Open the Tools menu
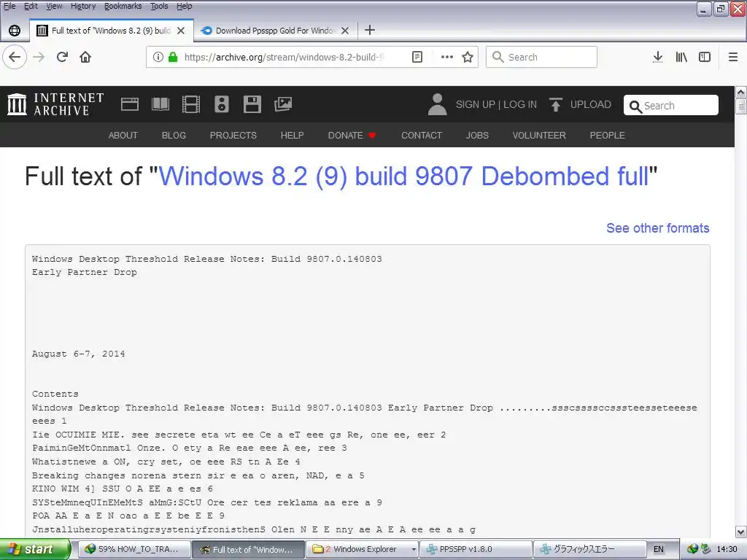The image size is (747, 560). [159, 6]
